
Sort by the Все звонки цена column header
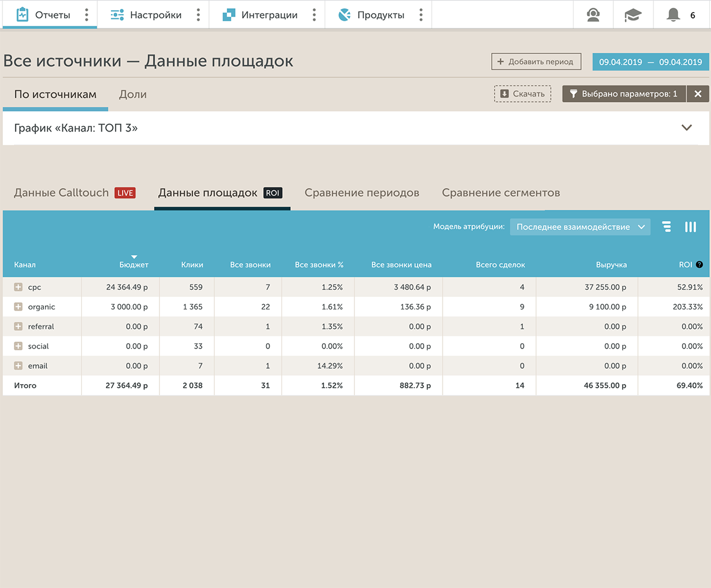point(401,265)
